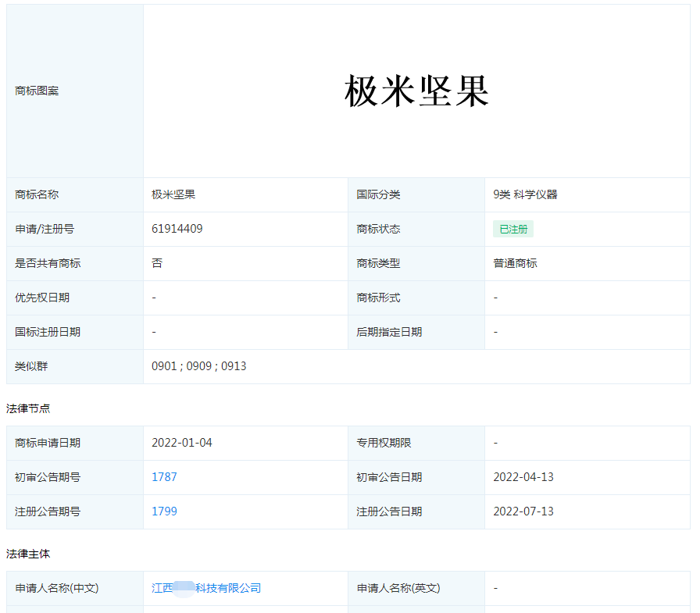
Task: Click the 国际分类 field label
Action: [x=378, y=194]
